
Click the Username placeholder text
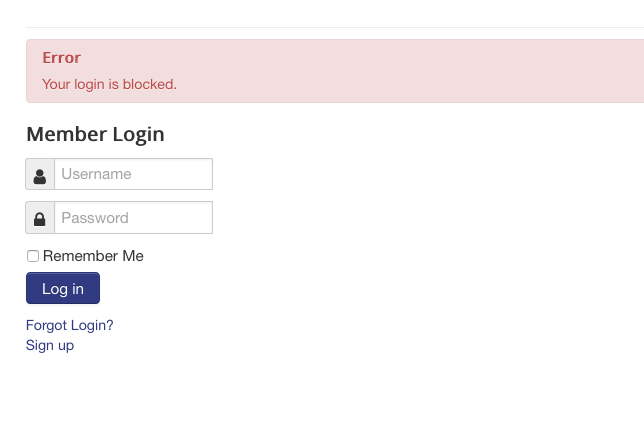tap(97, 174)
